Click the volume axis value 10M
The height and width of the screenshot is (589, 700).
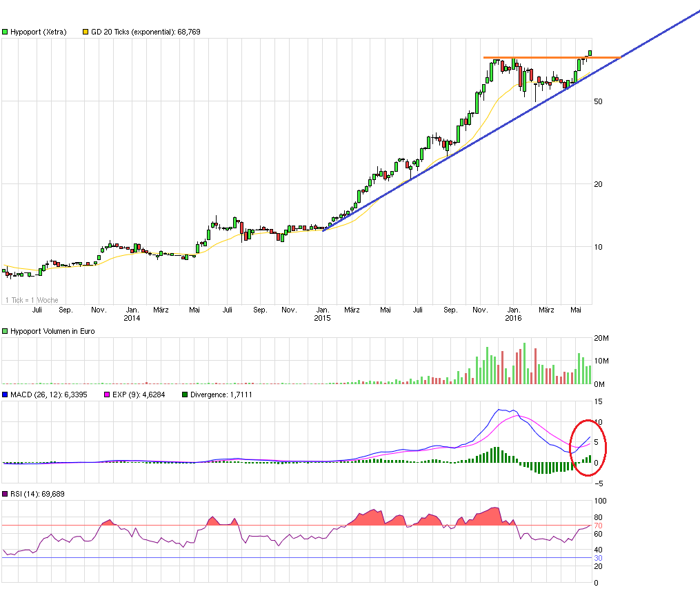pos(601,361)
